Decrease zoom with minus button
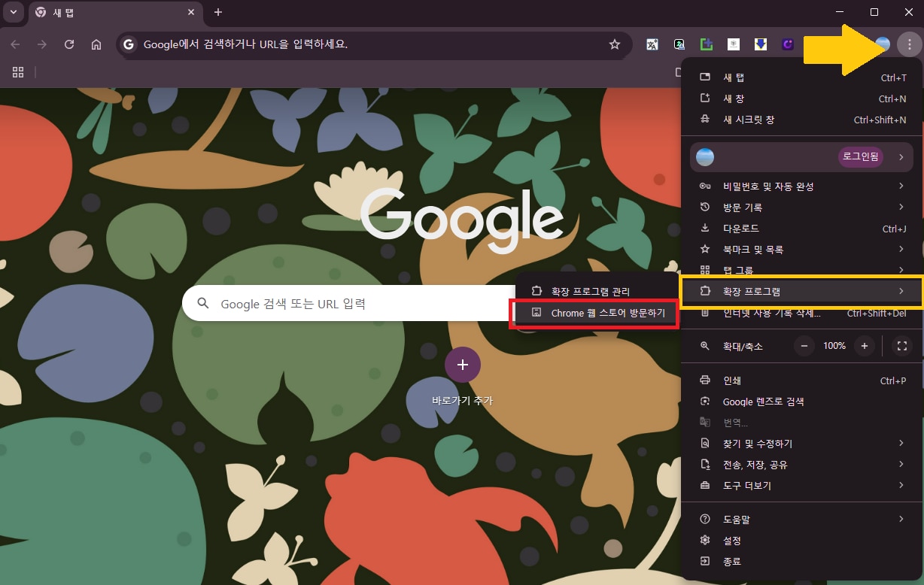924x585 pixels. [x=804, y=346]
